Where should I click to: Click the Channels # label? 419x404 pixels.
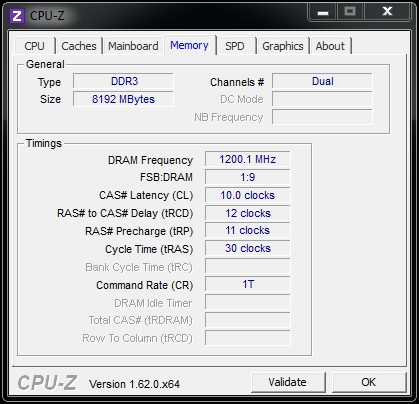pos(237,82)
